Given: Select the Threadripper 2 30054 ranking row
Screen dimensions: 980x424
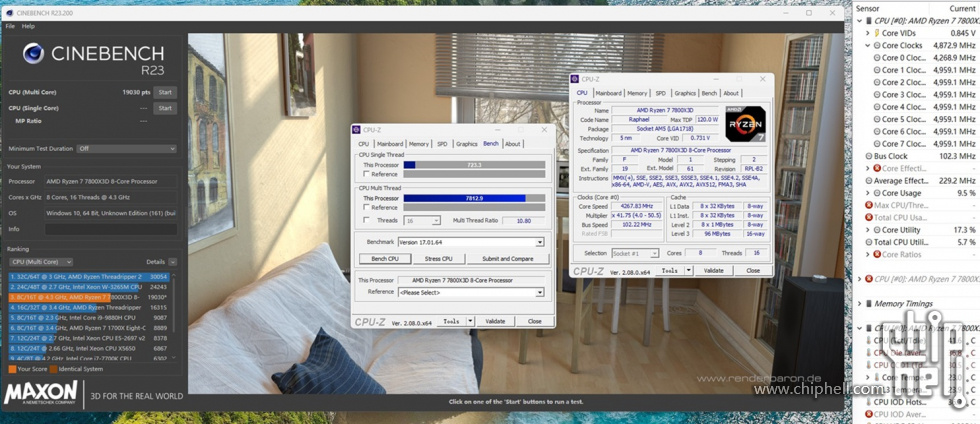Looking at the screenshot, I should coord(89,276).
